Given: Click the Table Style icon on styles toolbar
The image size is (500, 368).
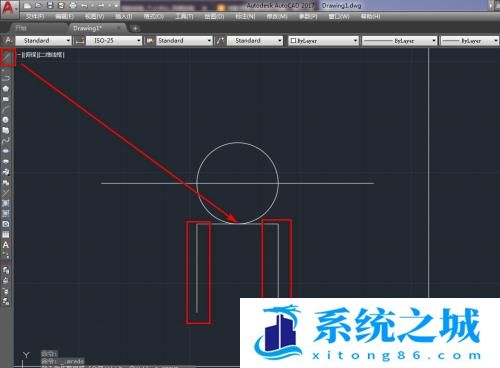Looking at the screenshot, I should coord(150,41).
